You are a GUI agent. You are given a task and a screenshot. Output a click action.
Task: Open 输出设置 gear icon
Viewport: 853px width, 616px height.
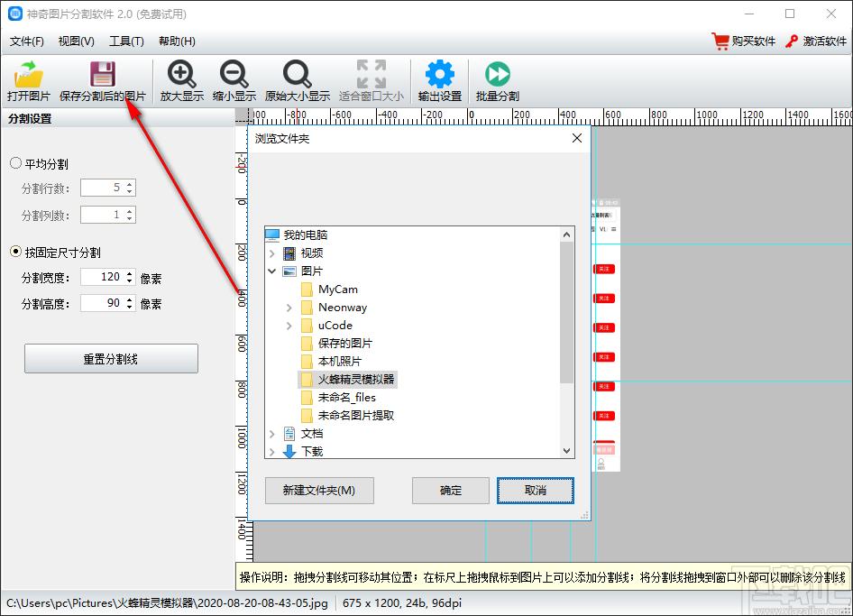click(439, 80)
